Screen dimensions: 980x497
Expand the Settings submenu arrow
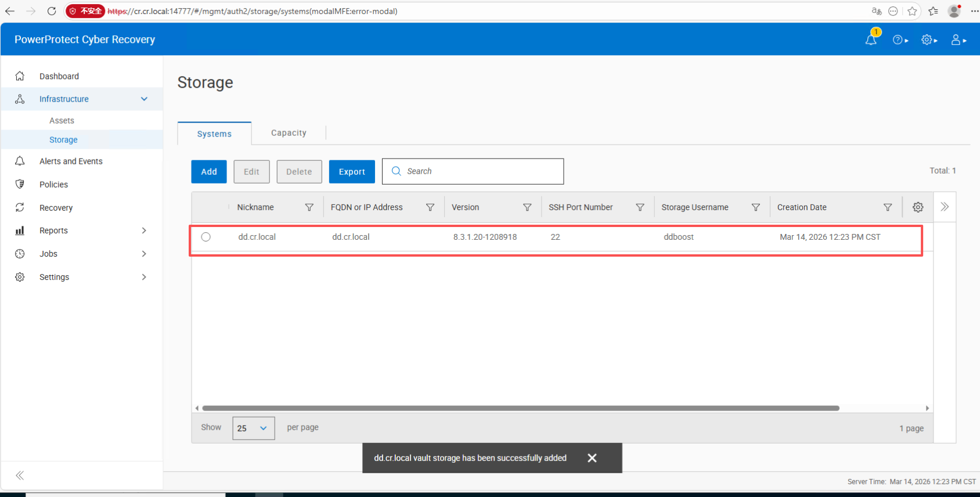[x=144, y=277]
